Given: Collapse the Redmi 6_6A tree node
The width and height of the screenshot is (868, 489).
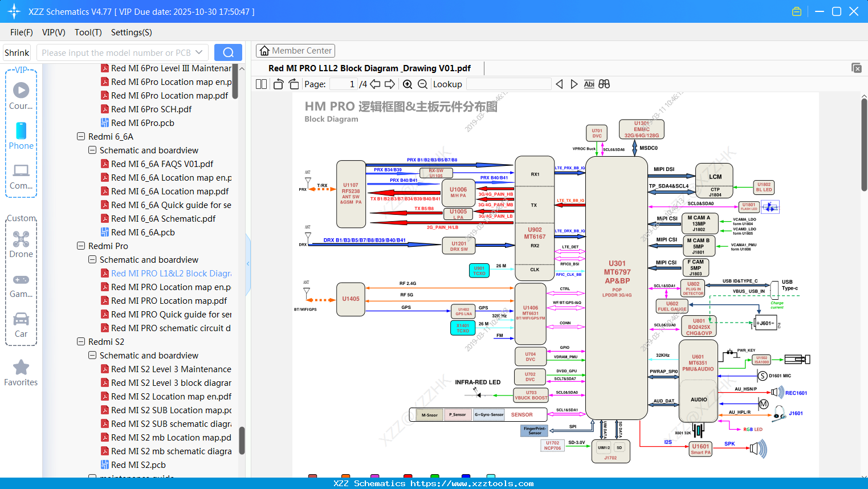Looking at the screenshot, I should pyautogui.click(x=81, y=137).
